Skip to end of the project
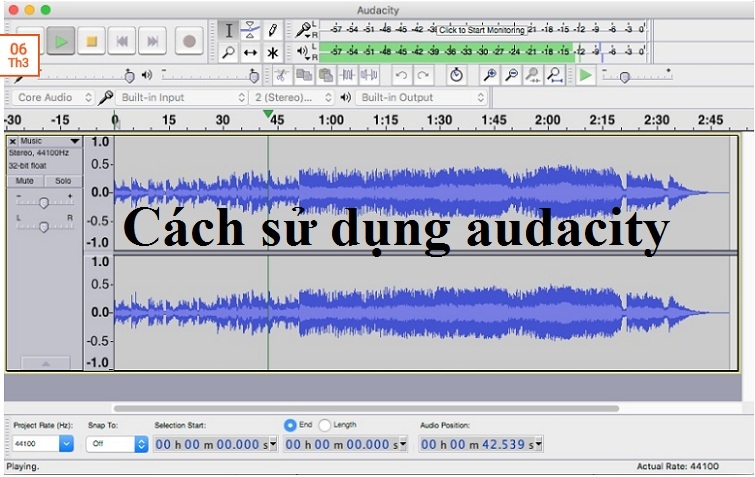This screenshot has height=477, width=755. (153, 41)
